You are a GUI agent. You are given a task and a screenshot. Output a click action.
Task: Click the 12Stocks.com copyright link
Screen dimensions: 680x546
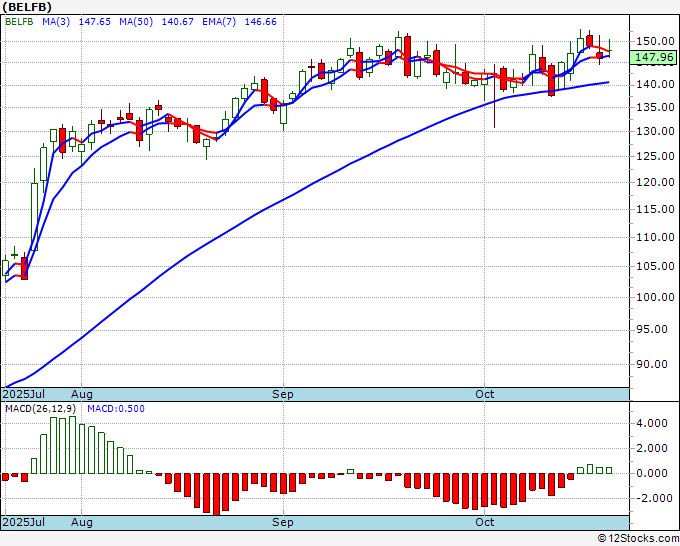(638, 539)
